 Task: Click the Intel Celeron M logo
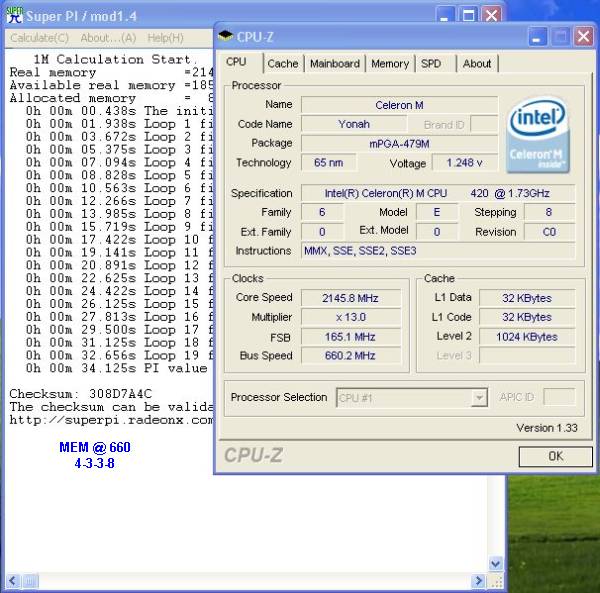pyautogui.click(x=538, y=135)
